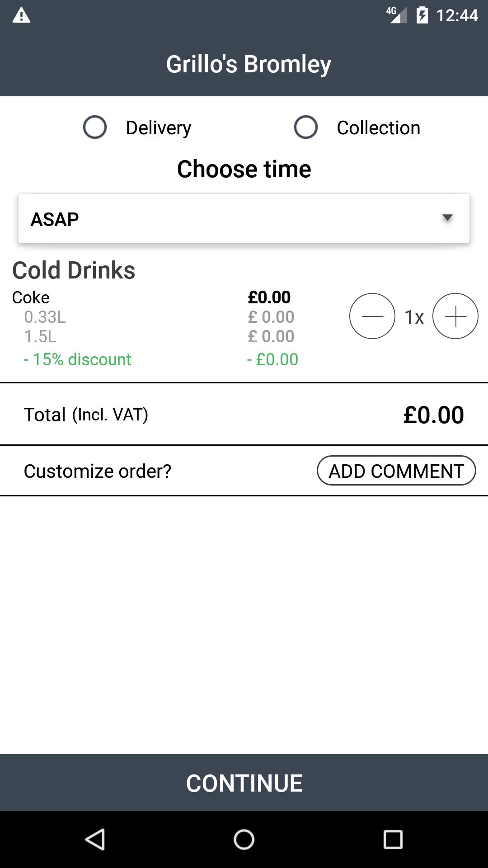Tap the Grillo's Bromley title
The image size is (488, 868).
click(249, 64)
